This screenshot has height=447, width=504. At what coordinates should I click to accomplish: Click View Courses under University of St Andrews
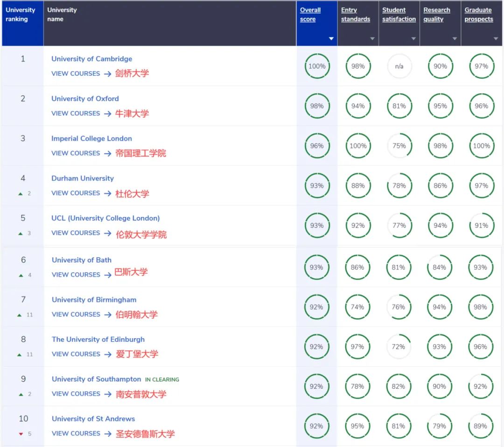pos(76,434)
